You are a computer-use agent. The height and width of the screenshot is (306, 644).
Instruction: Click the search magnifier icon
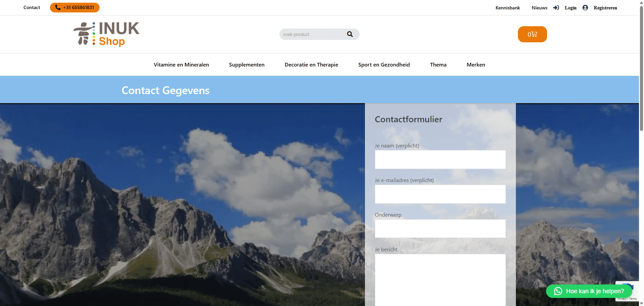[x=350, y=34]
